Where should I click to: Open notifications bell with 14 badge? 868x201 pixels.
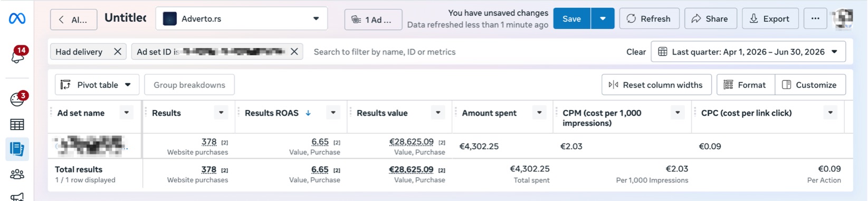pos(18,55)
